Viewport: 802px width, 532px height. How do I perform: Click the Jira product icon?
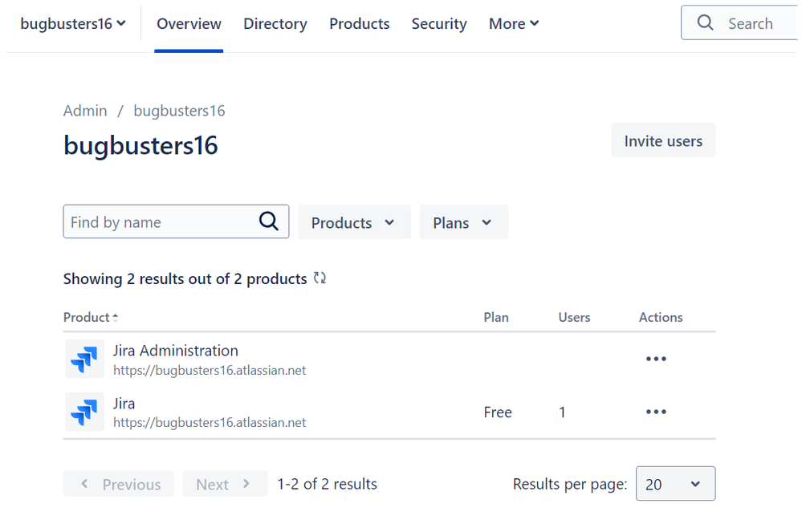pos(84,412)
